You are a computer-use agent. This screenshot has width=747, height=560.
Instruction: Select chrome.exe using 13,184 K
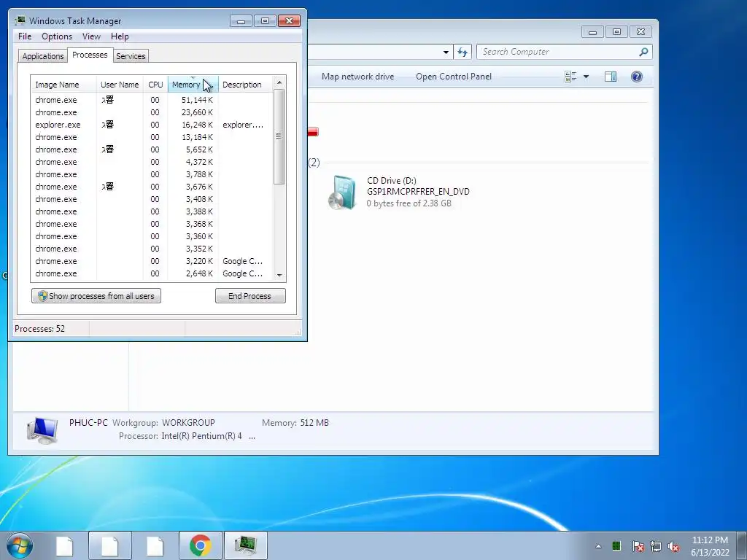click(x=152, y=137)
